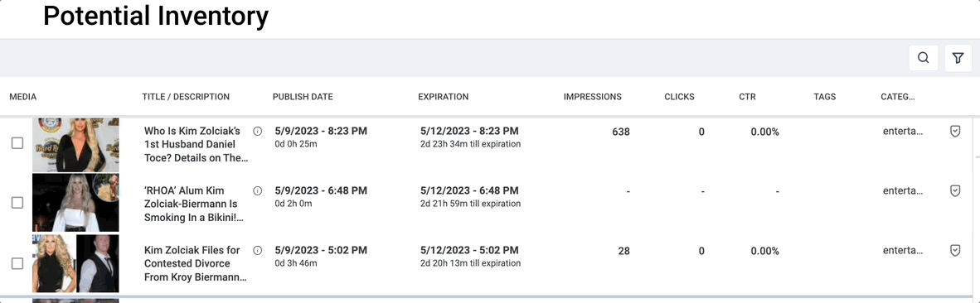Open the Kim Zolciak Files for Contested Divorce title

(194, 263)
